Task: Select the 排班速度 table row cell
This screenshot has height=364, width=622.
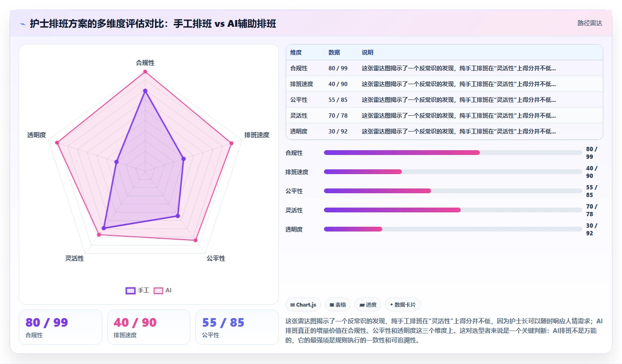Action: pyautogui.click(x=301, y=84)
